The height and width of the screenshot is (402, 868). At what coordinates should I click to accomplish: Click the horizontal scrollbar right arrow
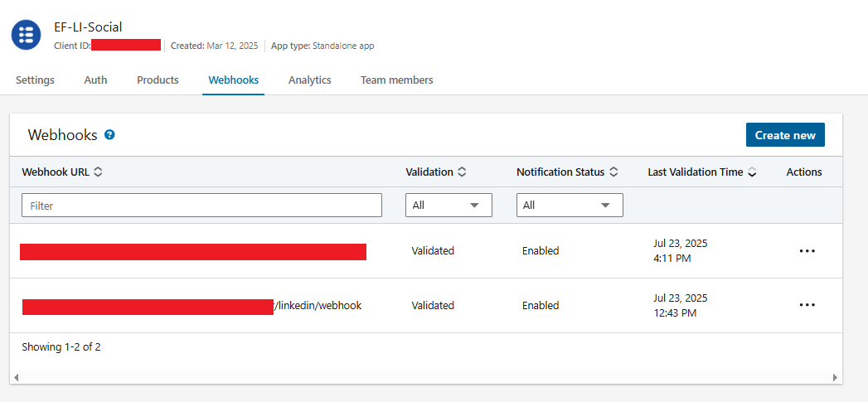point(835,377)
